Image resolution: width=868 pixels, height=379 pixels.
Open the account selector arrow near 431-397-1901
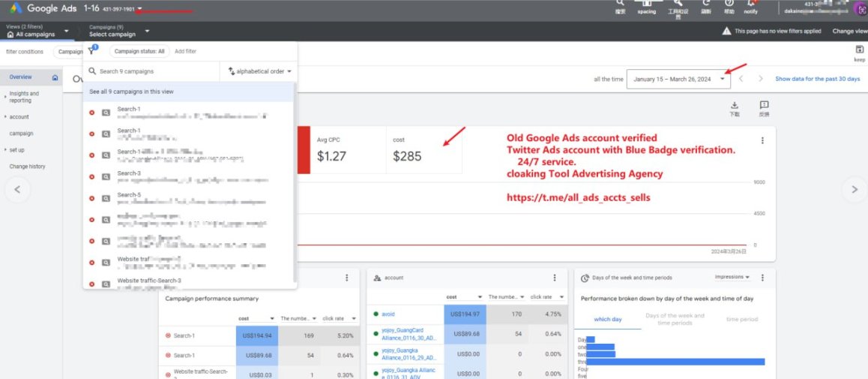(140, 9)
